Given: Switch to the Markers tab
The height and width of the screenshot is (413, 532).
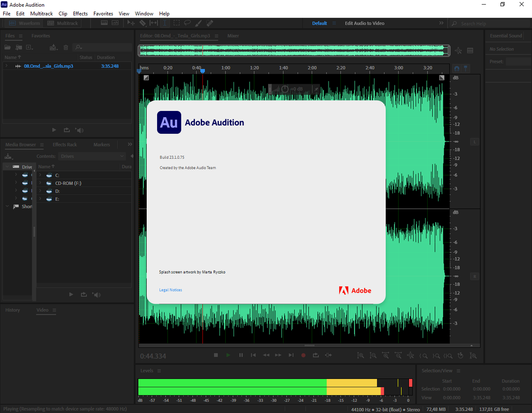Looking at the screenshot, I should (101, 145).
